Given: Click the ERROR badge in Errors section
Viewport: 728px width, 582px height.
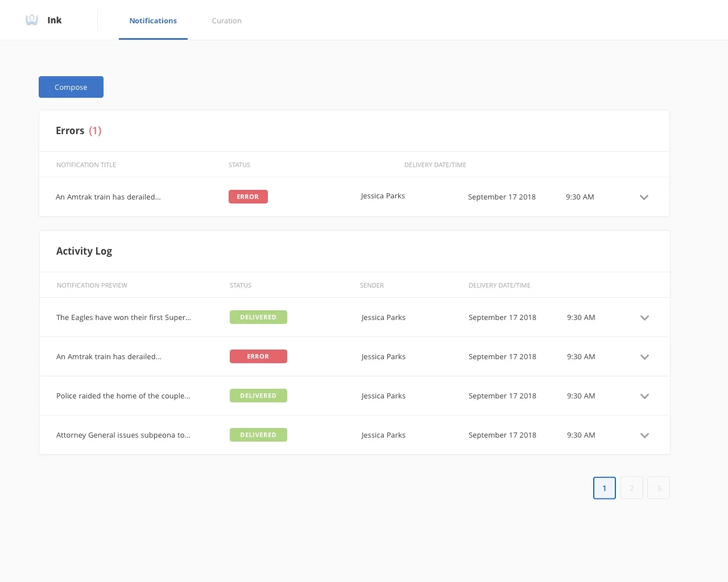Looking at the screenshot, I should (248, 197).
